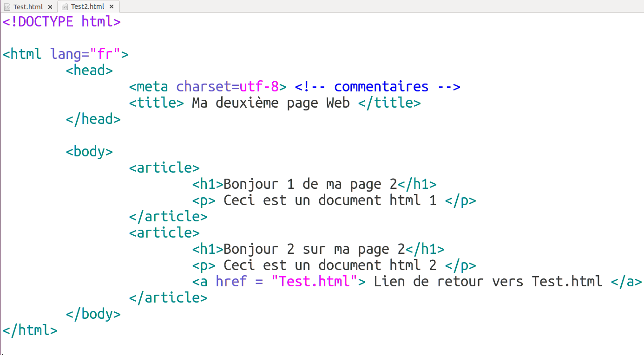The image size is (644, 355).
Task: Click the file icon on Test2.html tab
Action: (x=65, y=6)
